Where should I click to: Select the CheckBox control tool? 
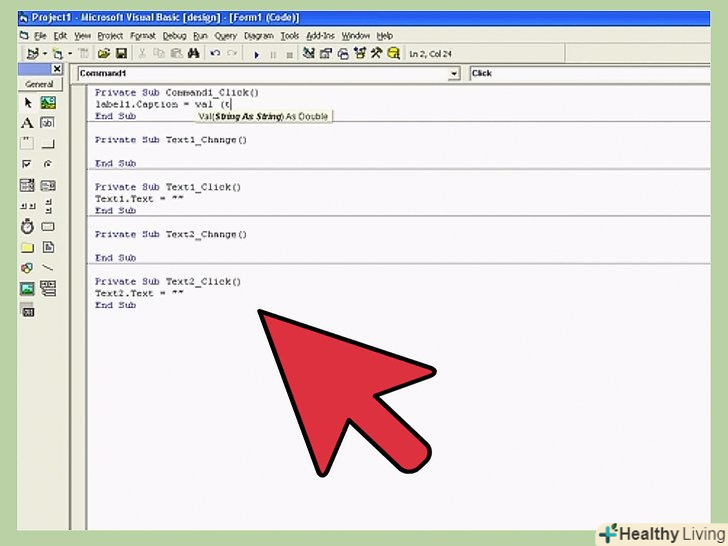pyautogui.click(x=27, y=164)
